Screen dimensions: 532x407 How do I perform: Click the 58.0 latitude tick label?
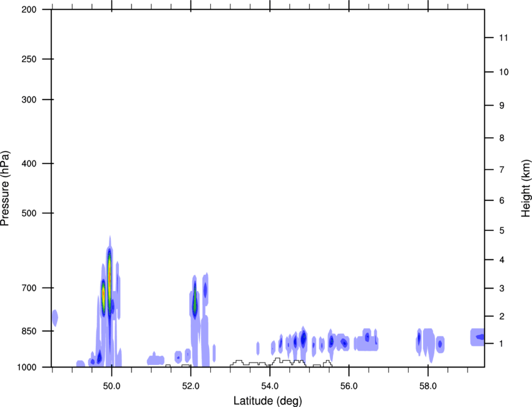click(428, 386)
